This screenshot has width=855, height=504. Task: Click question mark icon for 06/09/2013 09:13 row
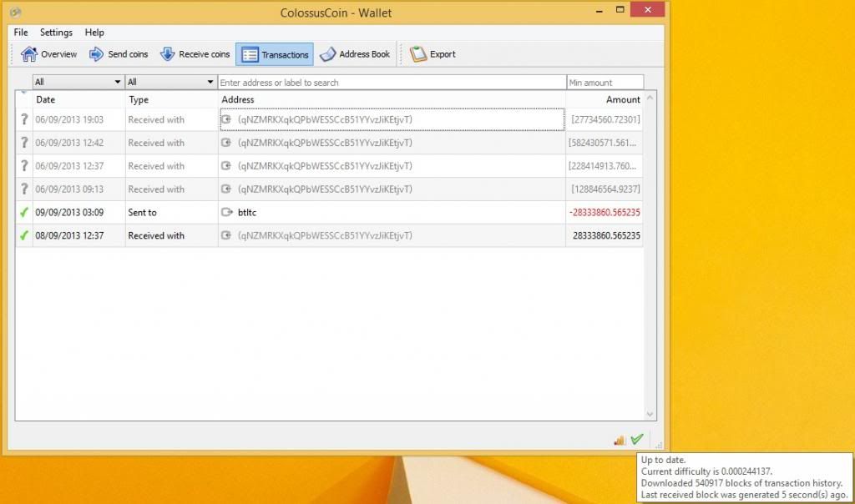click(24, 189)
